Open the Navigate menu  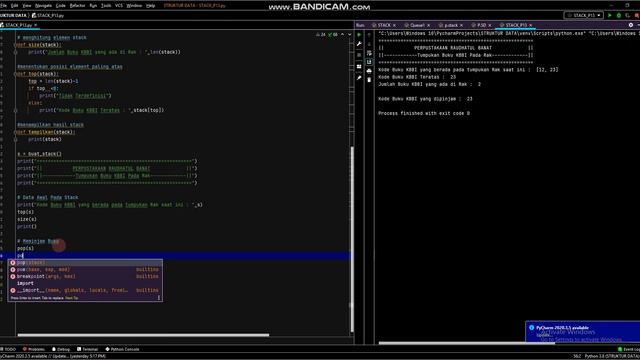[x=43, y=6]
